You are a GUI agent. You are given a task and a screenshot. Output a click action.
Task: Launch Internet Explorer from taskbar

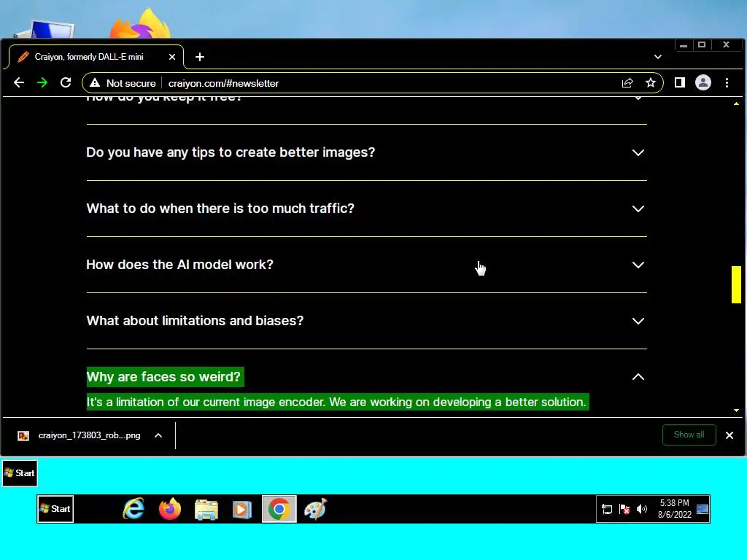click(x=133, y=509)
